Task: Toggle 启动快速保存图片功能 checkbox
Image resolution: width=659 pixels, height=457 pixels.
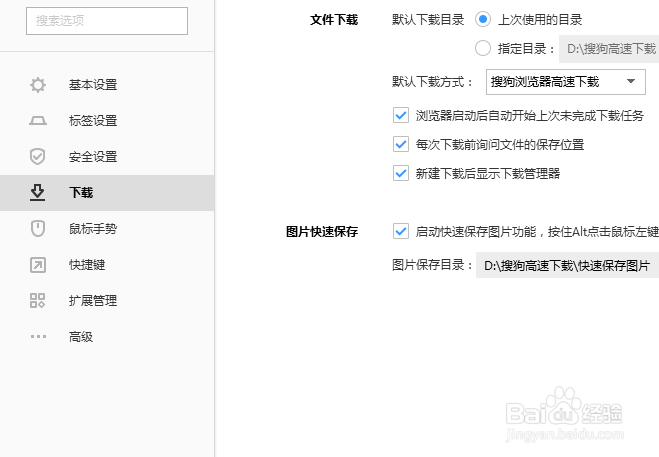Action: (x=401, y=231)
